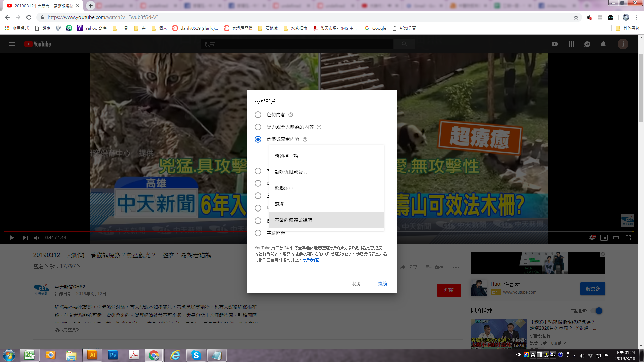This screenshot has height=362, width=644.
Task: Open the Google bookmark
Action: 375,28
